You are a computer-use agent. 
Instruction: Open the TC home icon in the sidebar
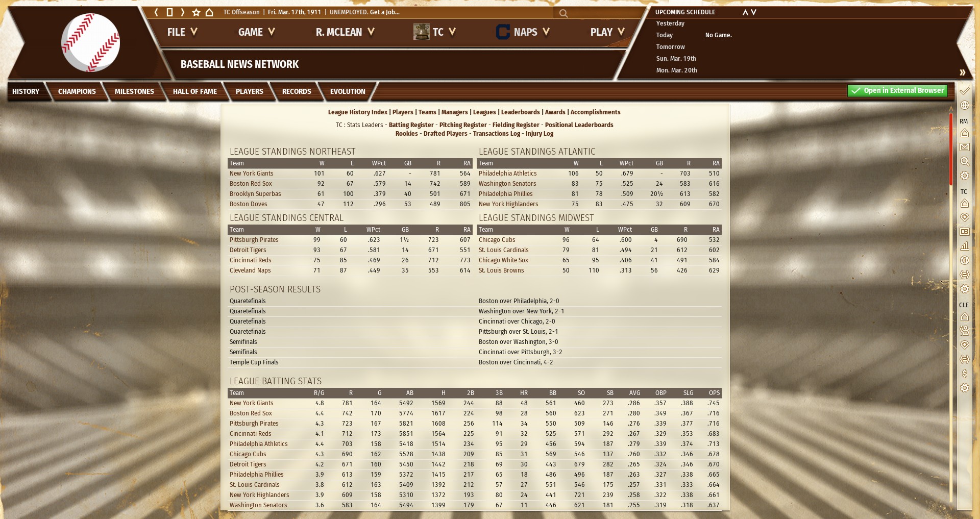964,204
